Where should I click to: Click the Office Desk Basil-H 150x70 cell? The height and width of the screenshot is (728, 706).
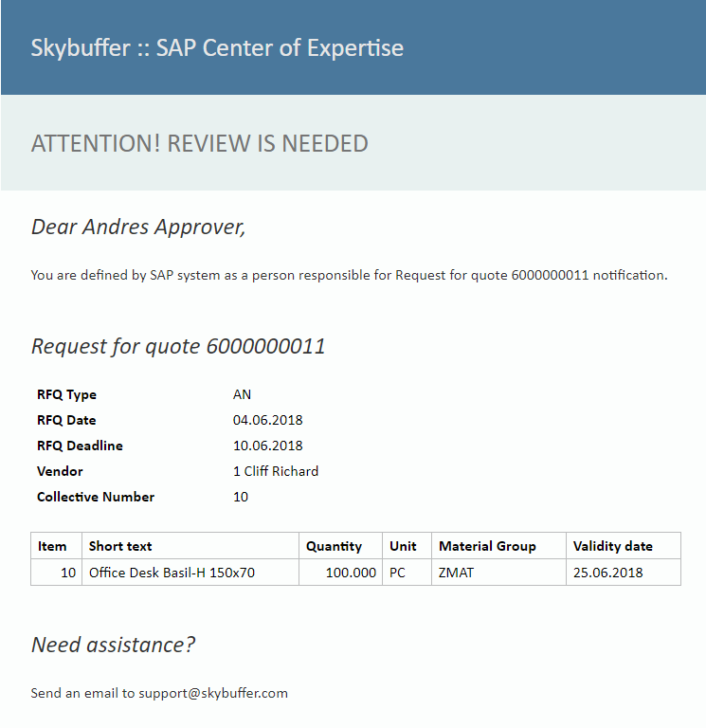click(172, 573)
